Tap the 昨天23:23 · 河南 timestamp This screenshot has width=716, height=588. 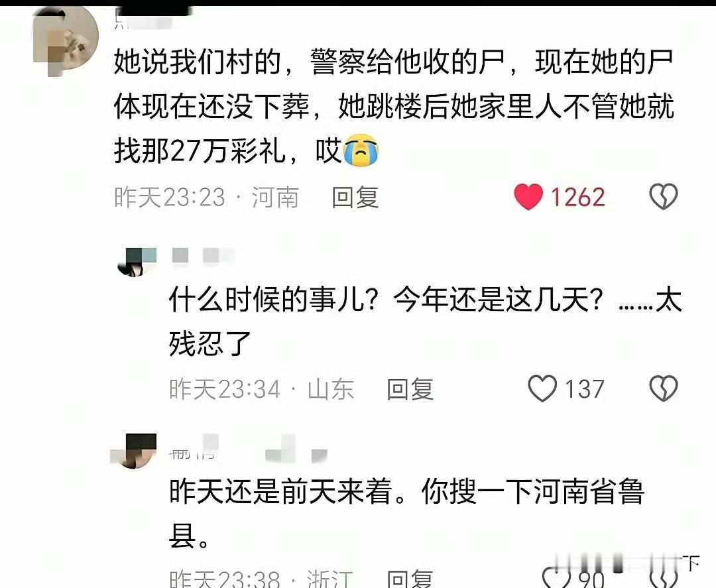click(x=206, y=198)
